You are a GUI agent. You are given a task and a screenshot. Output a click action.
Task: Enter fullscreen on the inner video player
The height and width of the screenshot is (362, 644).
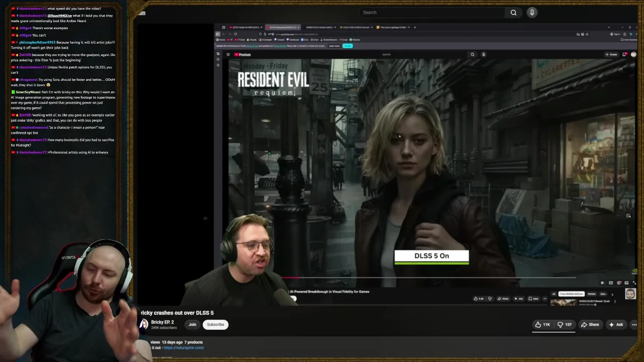click(x=634, y=283)
